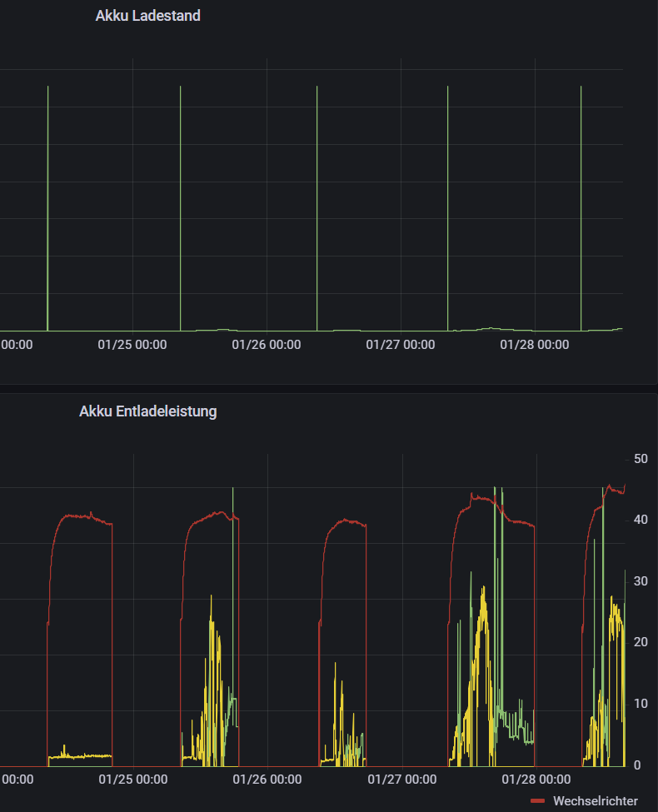Screen dimensions: 658x812
Task: Click 01/26 00:00 label in Akku Entladeleistung chart
Action: coord(267,780)
